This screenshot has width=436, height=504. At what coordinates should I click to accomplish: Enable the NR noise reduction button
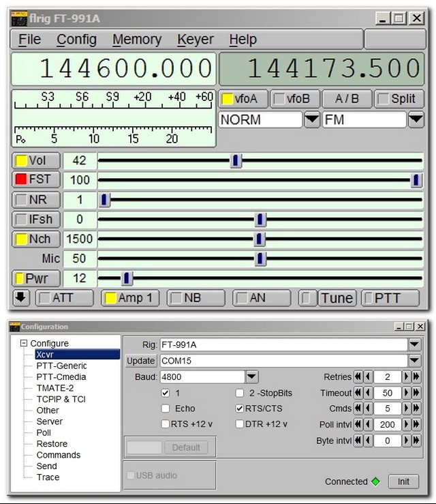pos(36,200)
